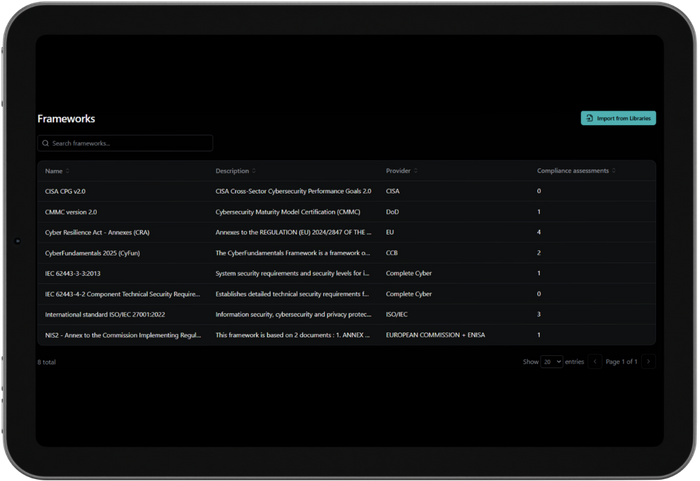Click the Provider column header

tap(398, 171)
